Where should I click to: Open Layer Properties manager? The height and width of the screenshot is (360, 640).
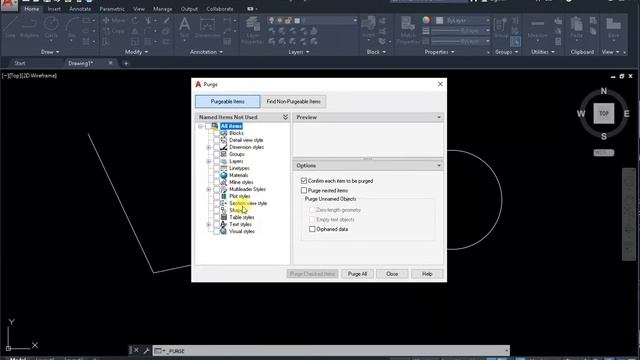pos(253,30)
